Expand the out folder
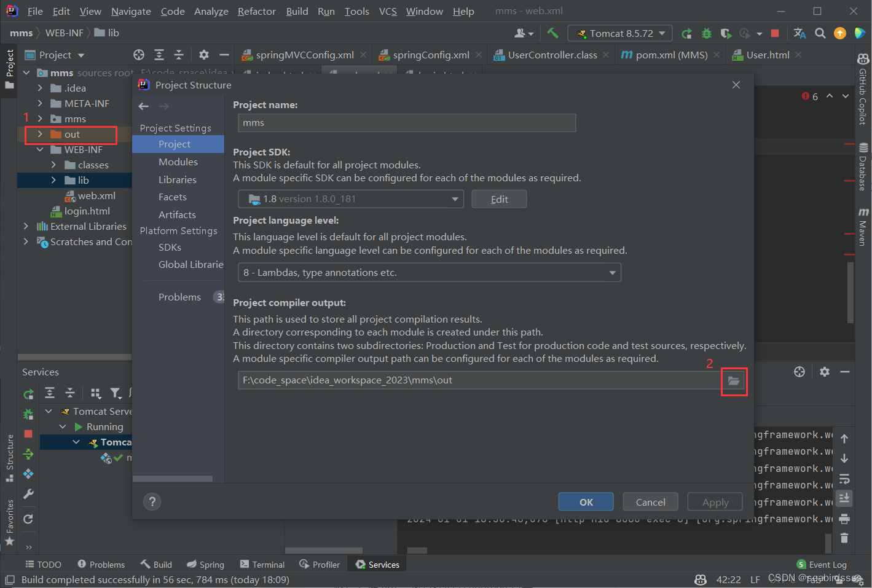Viewport: 872px width, 588px height. coord(40,134)
